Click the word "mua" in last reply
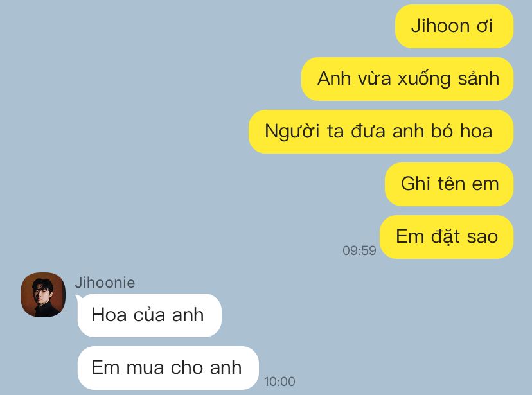Viewport: 532px width, 395px height. [145, 368]
